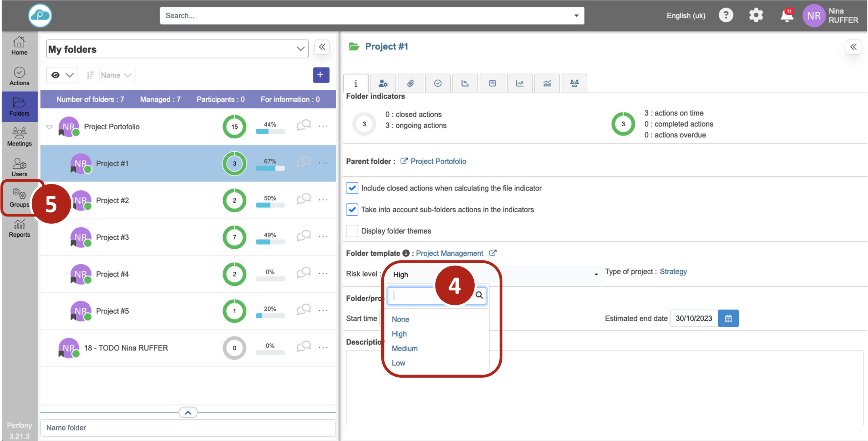Disable sub-folders actions in indicators checkbox
Image resolution: width=868 pixels, height=441 pixels.
click(352, 209)
